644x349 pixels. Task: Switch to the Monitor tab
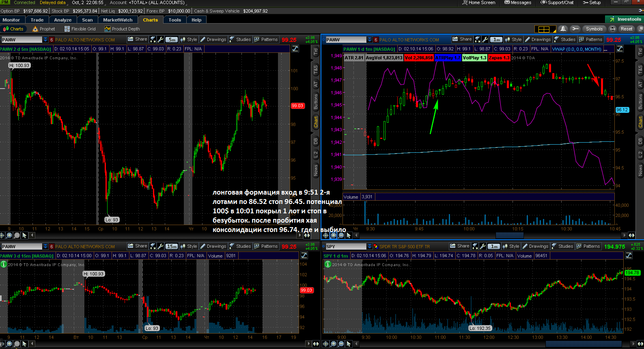coord(11,20)
